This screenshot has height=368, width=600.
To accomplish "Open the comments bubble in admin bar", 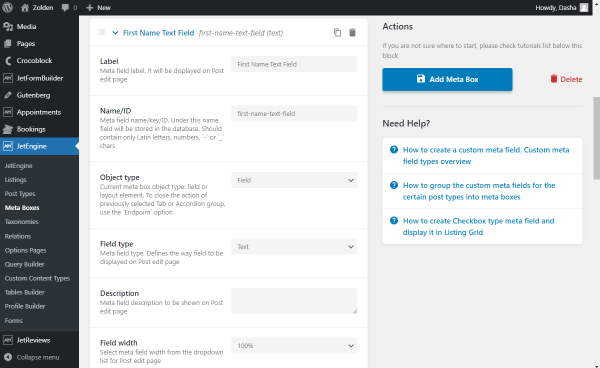I will click(x=69, y=8).
